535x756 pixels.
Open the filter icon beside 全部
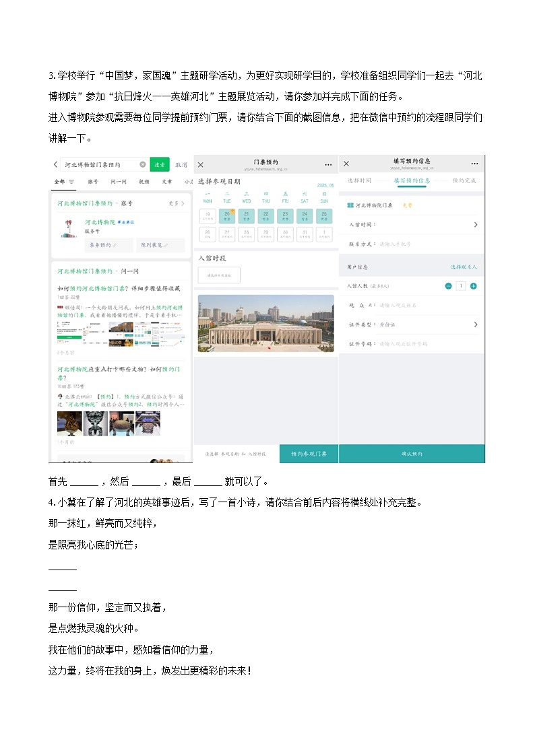(71, 182)
